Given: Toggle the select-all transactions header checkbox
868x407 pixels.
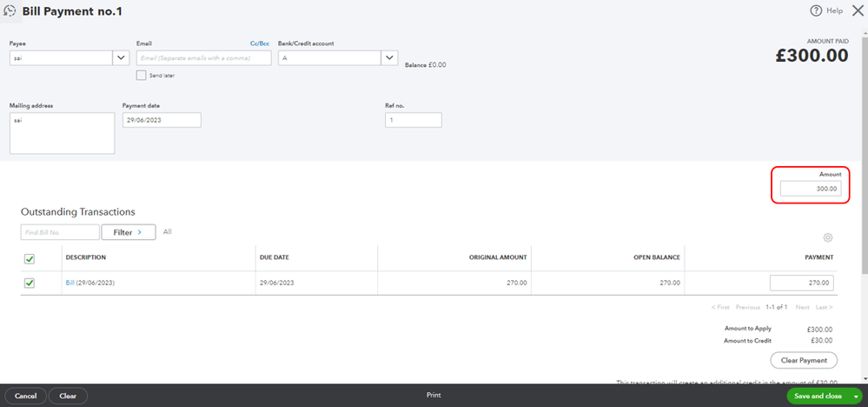Looking at the screenshot, I should (x=30, y=258).
